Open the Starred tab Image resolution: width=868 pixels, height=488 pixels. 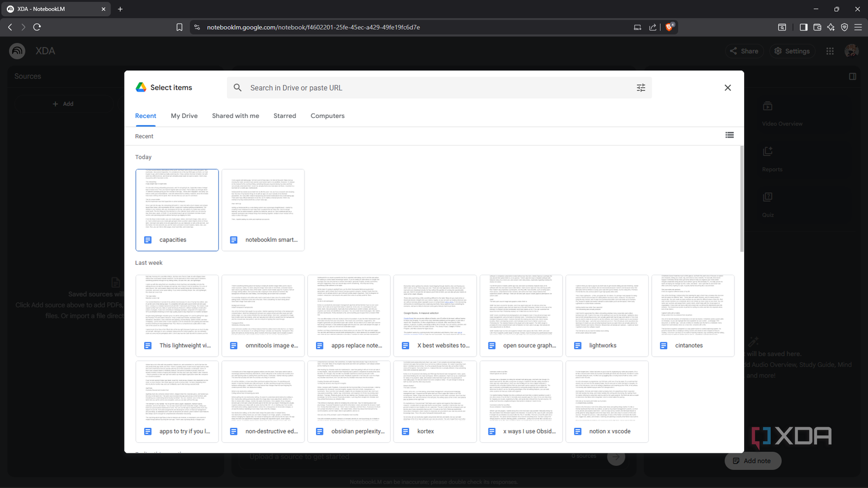click(285, 116)
